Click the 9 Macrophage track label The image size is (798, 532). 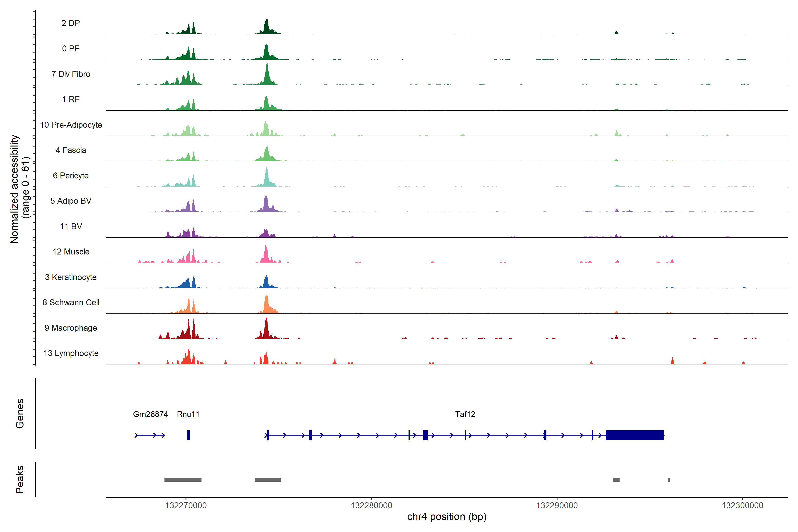(70, 328)
